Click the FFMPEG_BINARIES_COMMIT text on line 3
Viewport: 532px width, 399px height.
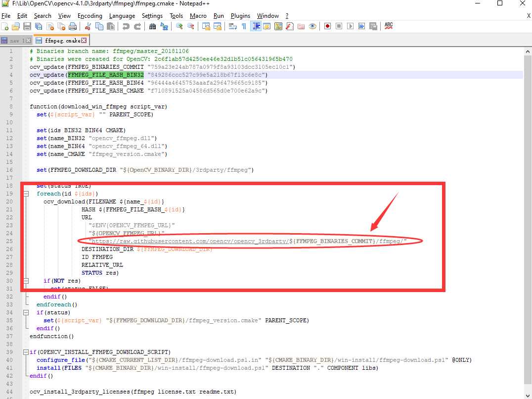pyautogui.click(x=106, y=67)
